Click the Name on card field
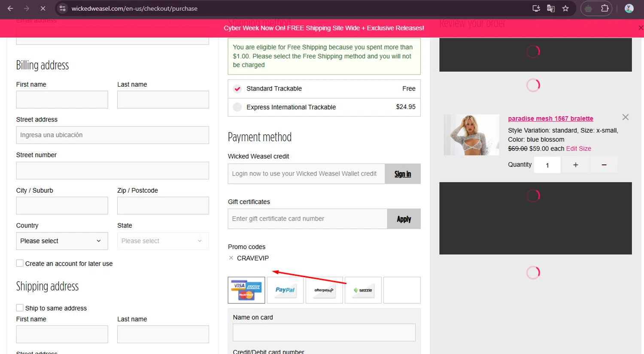644x354 pixels. [324, 333]
